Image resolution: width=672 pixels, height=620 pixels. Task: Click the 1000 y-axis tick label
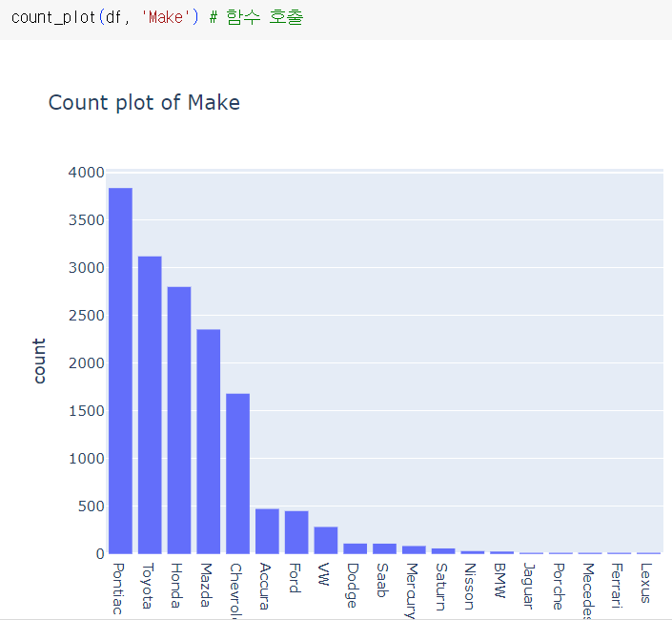tap(86, 459)
